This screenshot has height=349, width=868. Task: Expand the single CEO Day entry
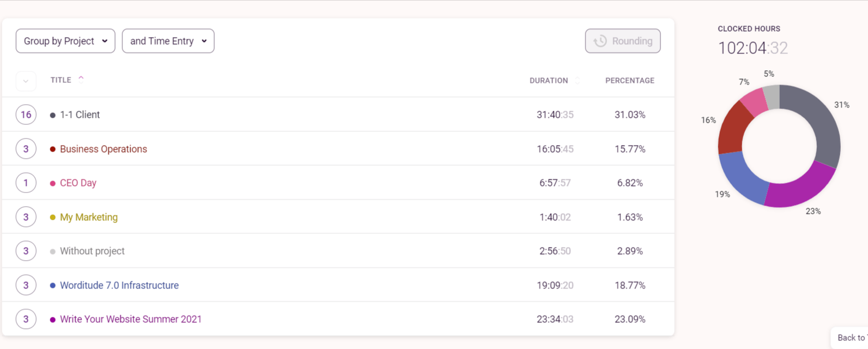coord(26,183)
